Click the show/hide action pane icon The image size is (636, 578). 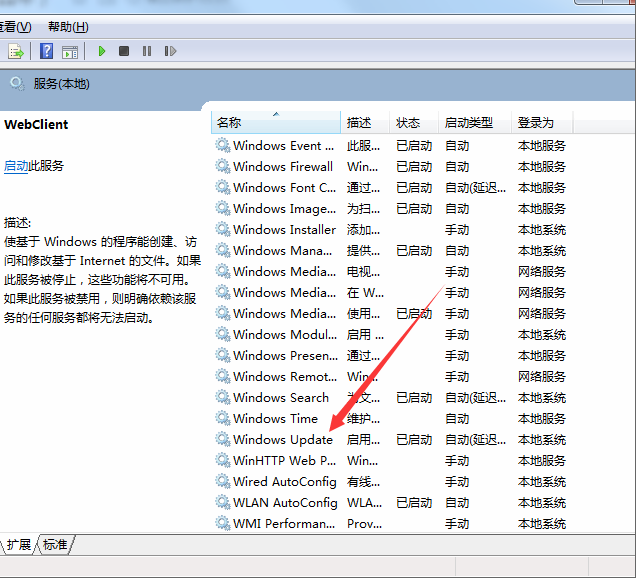click(x=70, y=52)
